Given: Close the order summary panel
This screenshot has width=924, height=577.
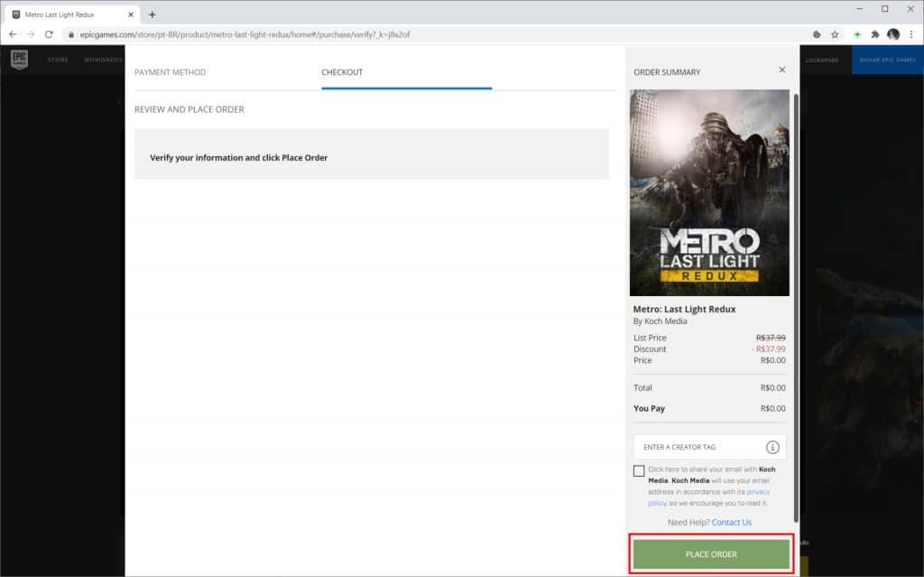Looking at the screenshot, I should [x=782, y=70].
